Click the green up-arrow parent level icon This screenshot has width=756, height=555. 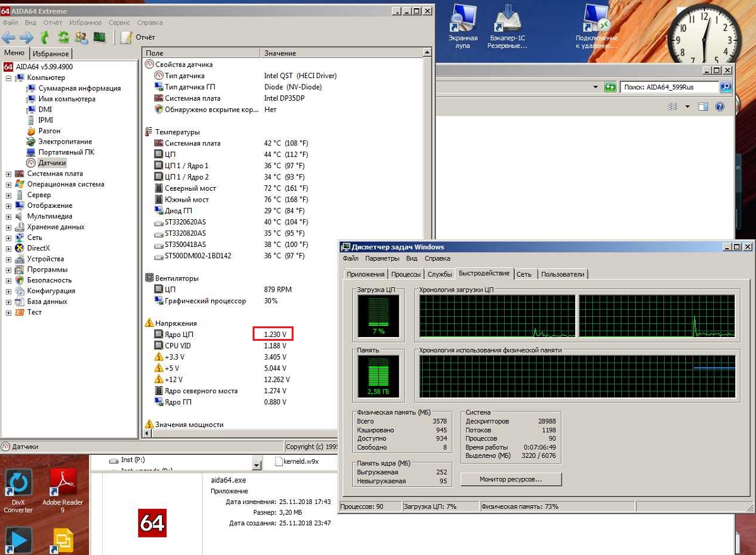[45, 37]
